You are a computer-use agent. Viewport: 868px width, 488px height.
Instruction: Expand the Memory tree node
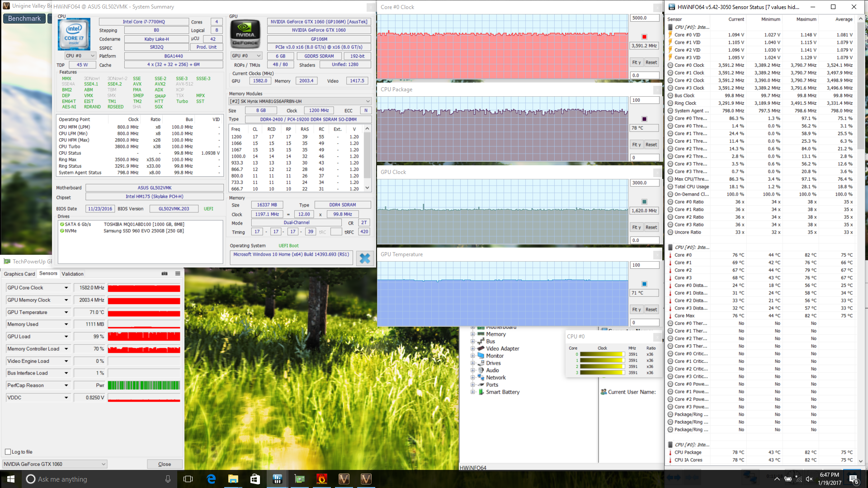click(x=473, y=334)
